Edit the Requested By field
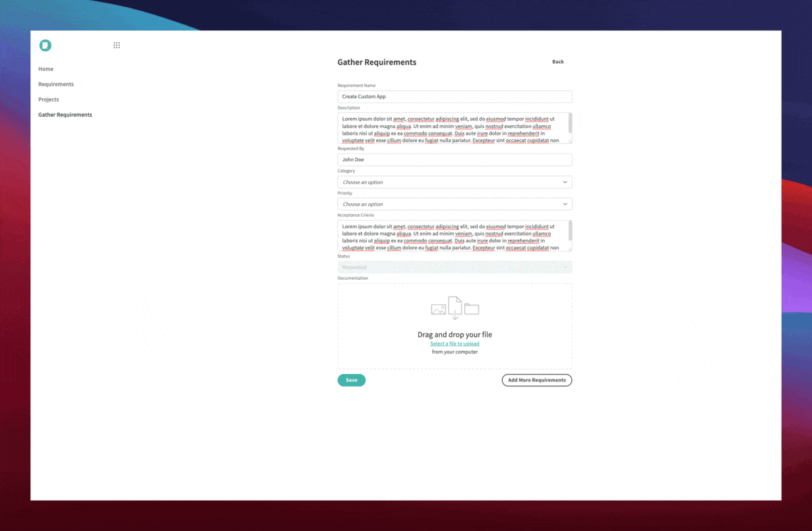 (454, 159)
